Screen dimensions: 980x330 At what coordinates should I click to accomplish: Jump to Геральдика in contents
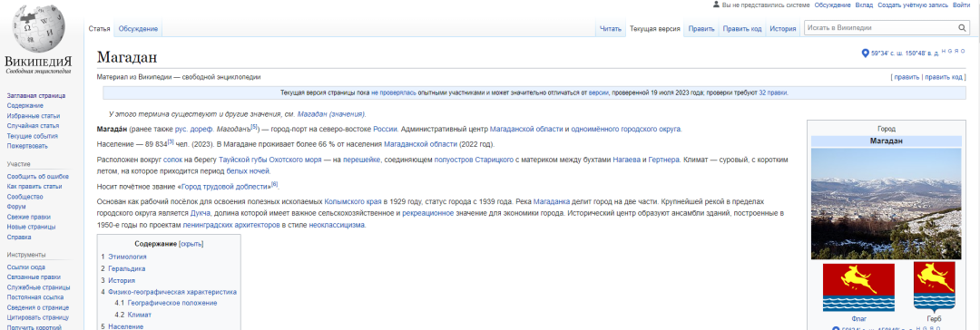coord(126,268)
